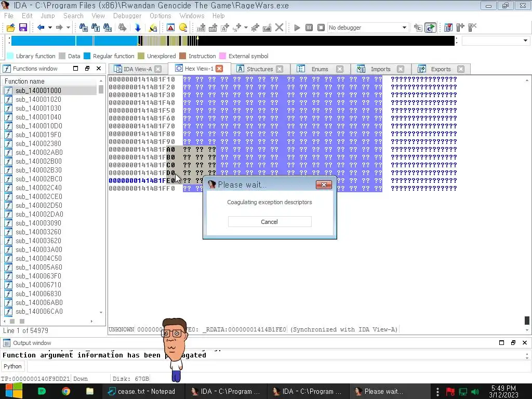Click the text search binoculars icon

96,28
